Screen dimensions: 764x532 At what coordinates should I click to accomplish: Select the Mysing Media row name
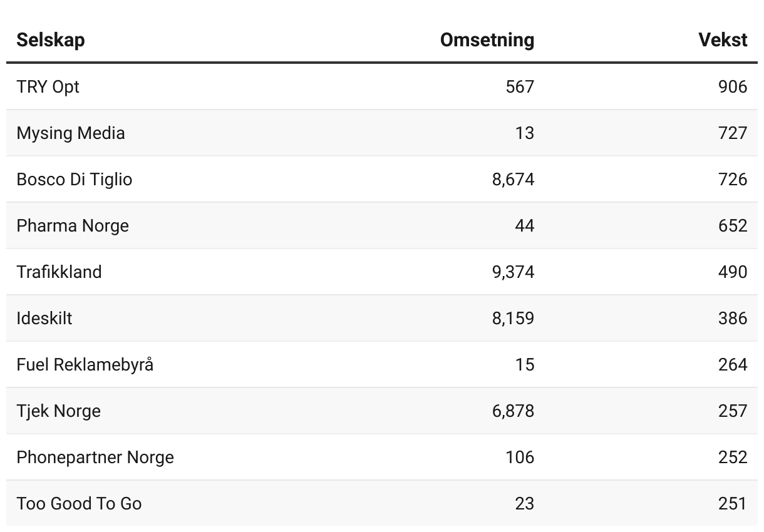tap(71, 133)
